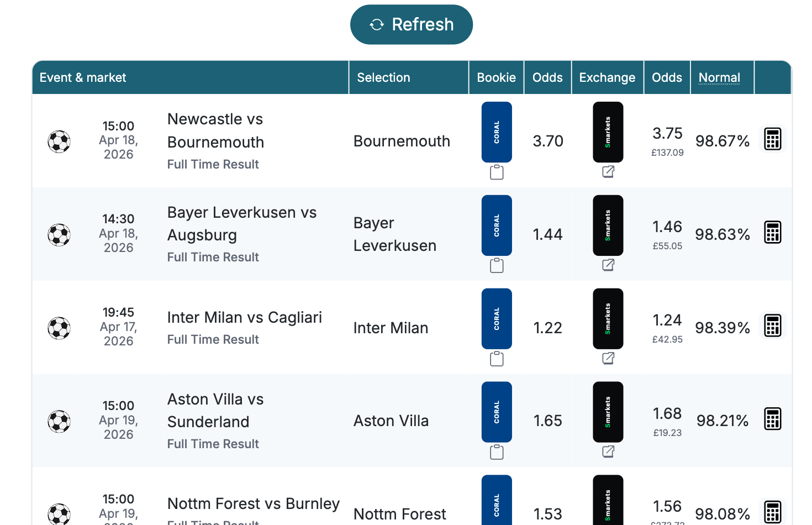Screen dimensions: 812x525
Task: Click the football icon beside Newcastle vs Bournemouth
Action: click(59, 141)
